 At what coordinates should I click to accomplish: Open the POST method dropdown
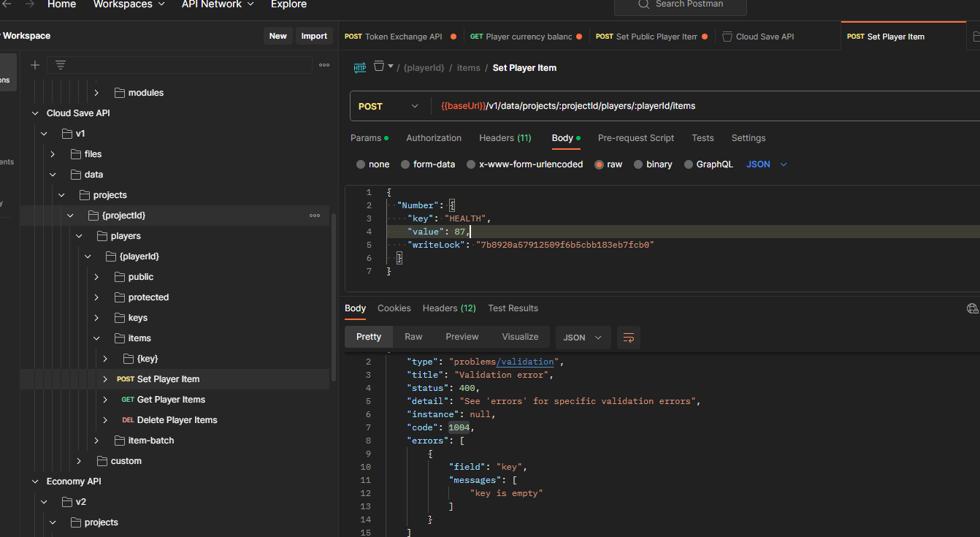pos(389,106)
